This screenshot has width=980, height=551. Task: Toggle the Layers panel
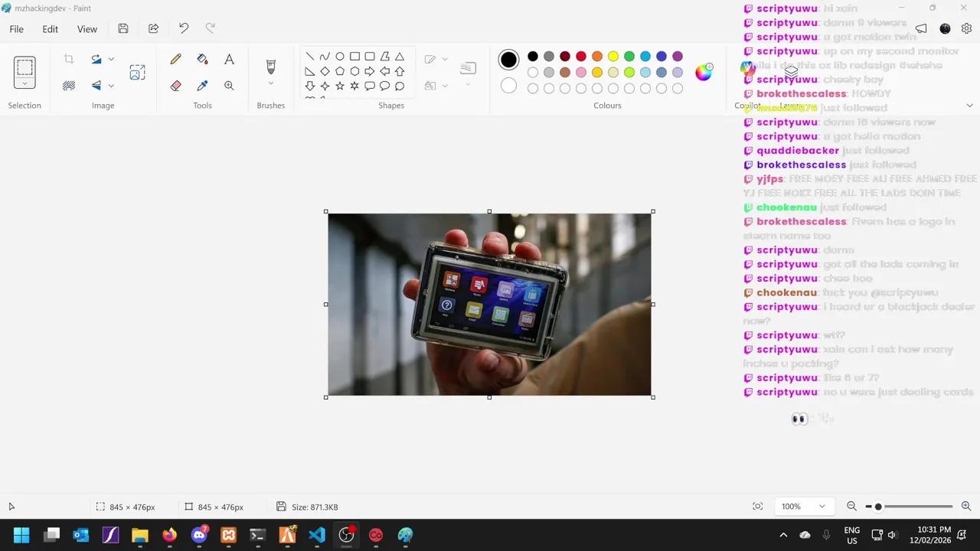click(x=791, y=71)
